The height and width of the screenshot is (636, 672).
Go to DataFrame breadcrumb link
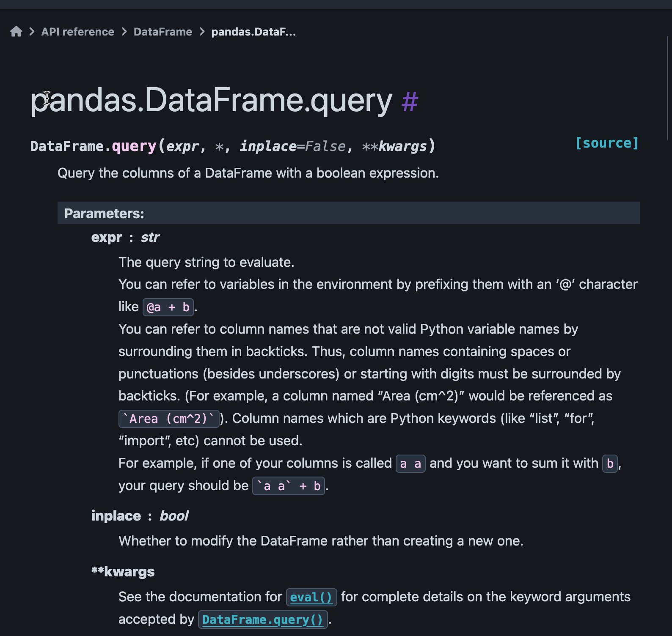[163, 32]
